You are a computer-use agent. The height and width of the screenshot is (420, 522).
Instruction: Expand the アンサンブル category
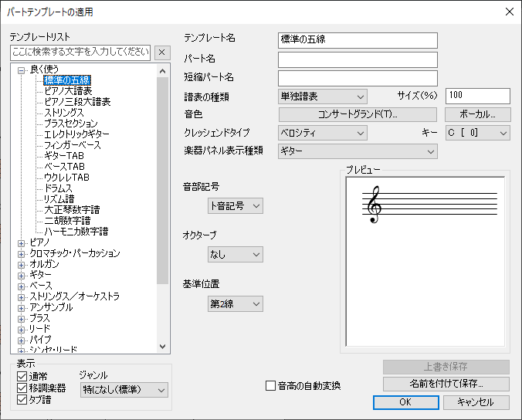point(22,308)
